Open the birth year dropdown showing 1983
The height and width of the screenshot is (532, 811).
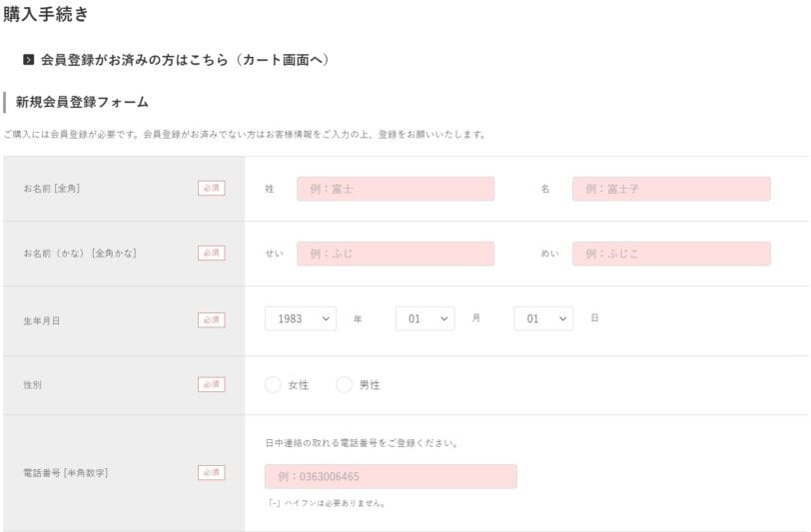[x=301, y=318]
